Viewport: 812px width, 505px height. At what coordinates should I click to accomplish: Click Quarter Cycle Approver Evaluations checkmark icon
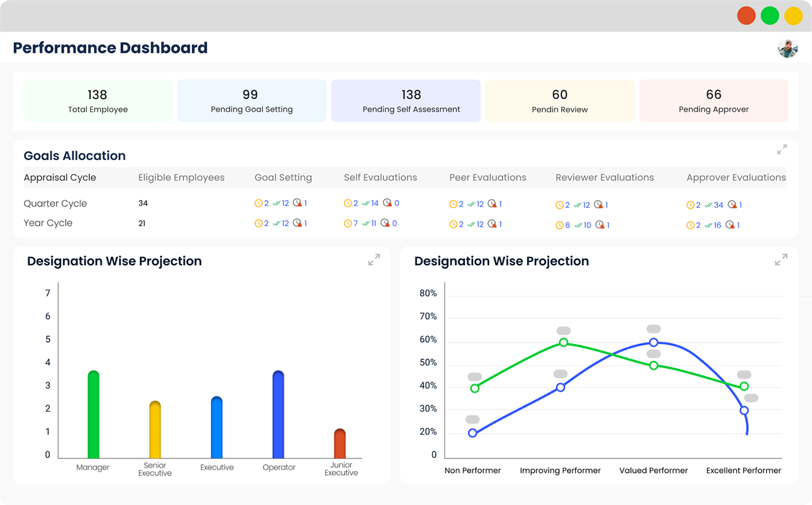click(708, 205)
